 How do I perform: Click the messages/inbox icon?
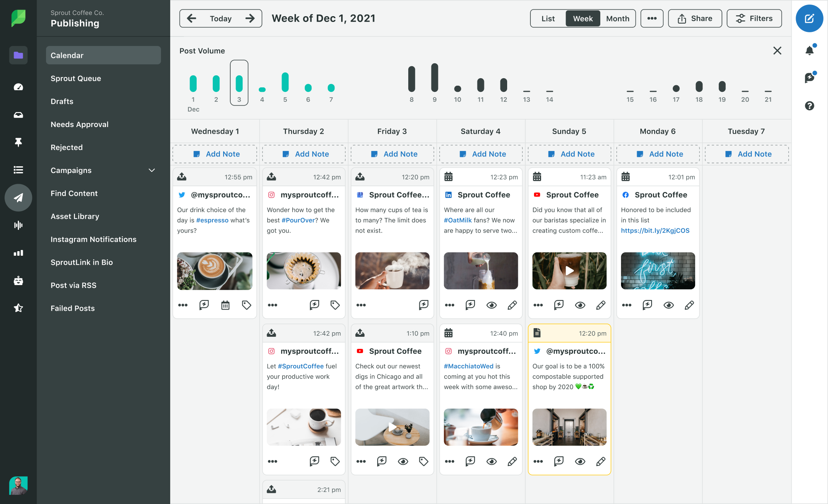[17, 115]
